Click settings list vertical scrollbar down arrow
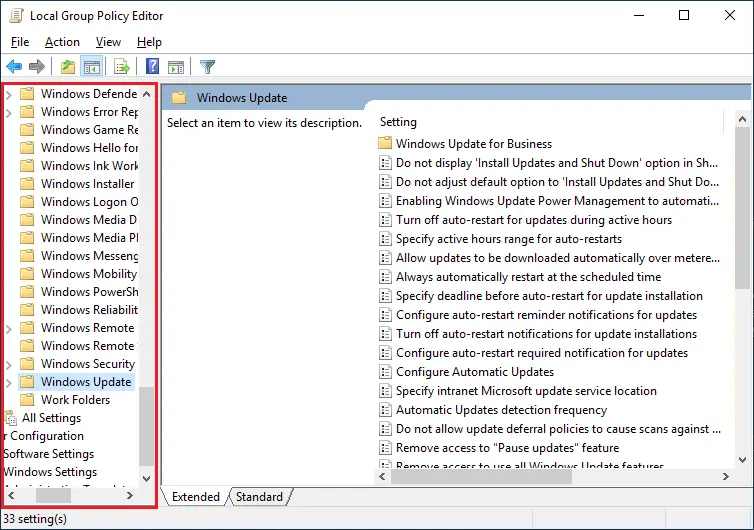 742,460
